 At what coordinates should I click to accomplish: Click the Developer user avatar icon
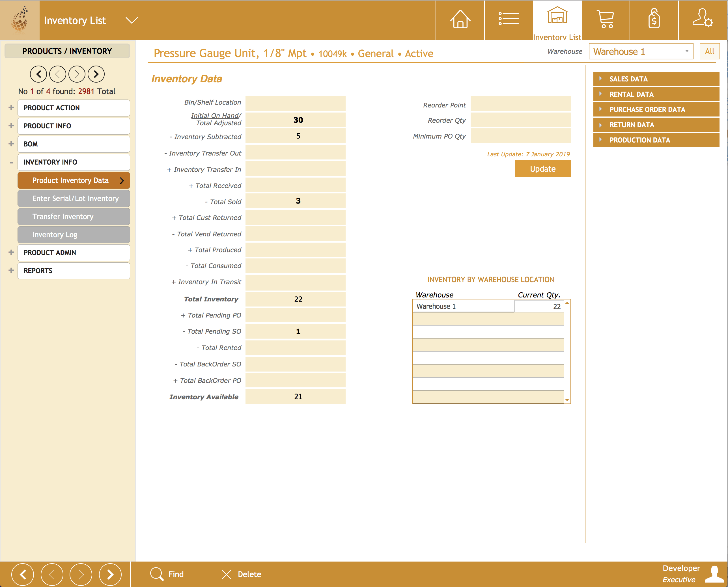(714, 574)
